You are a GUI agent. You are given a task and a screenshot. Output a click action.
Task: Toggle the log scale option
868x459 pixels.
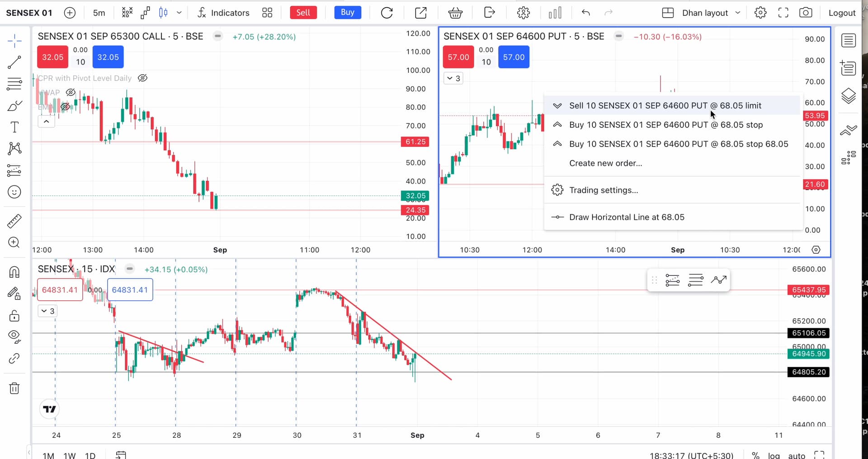coord(774,455)
